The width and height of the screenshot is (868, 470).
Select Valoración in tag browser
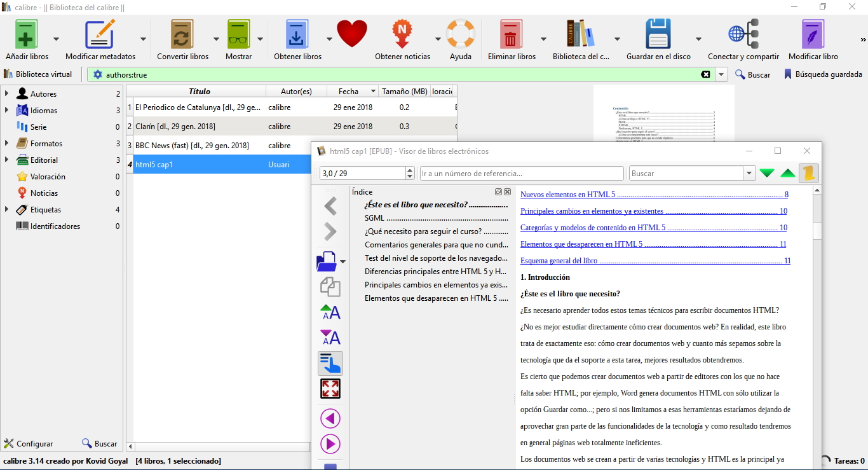pos(48,176)
